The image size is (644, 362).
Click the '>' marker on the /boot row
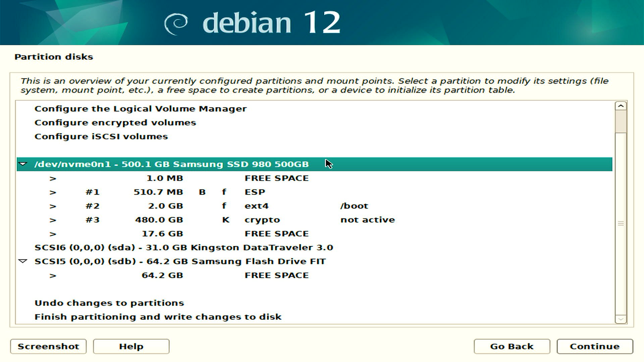pyautogui.click(x=53, y=206)
